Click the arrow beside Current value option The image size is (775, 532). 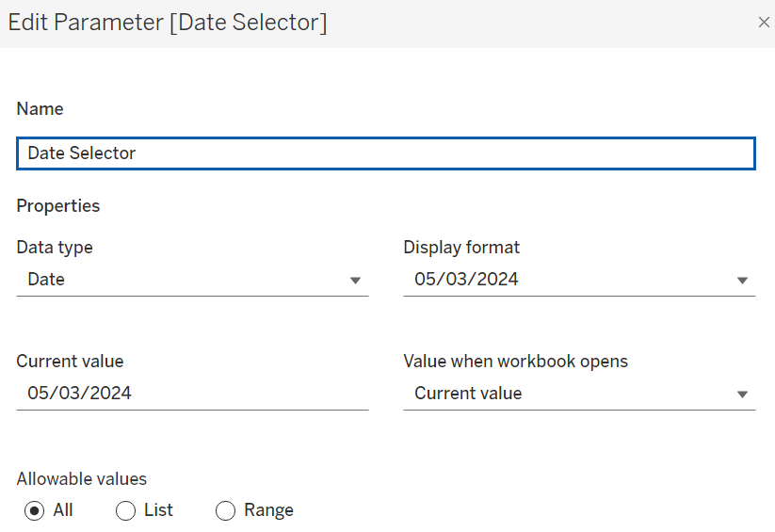click(742, 394)
